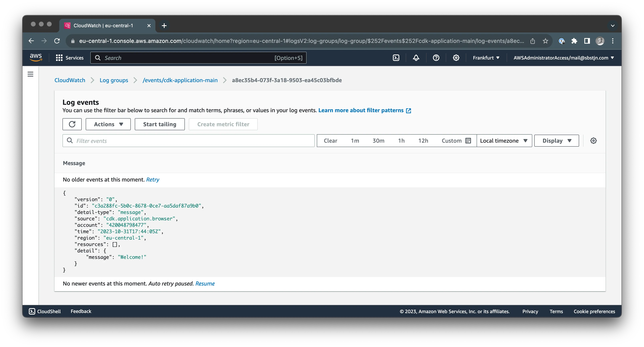
Task: Toggle the sidebar hamburger menu
Action: click(x=30, y=74)
